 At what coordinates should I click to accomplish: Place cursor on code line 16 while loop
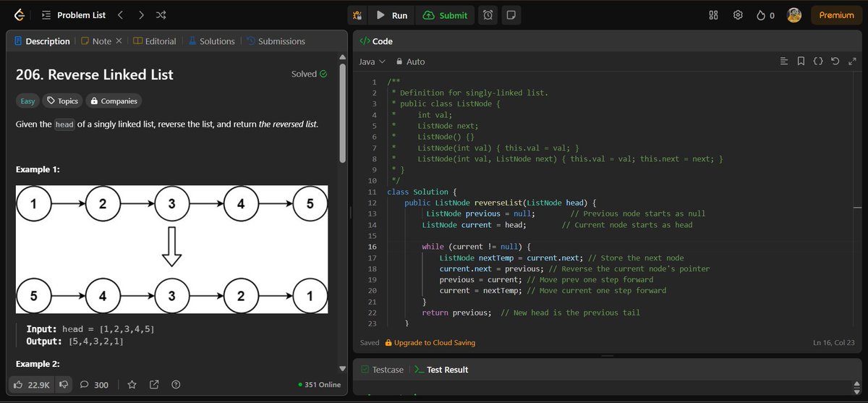pyautogui.click(x=476, y=247)
